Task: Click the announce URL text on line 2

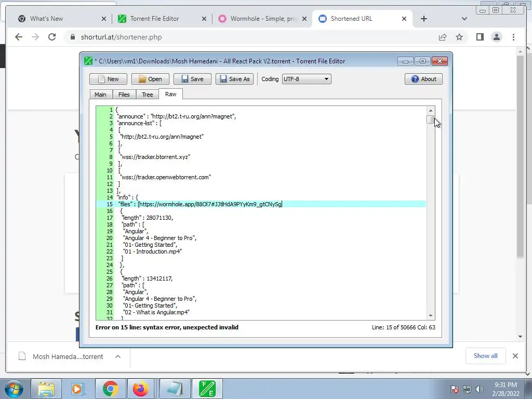Action: [193, 116]
